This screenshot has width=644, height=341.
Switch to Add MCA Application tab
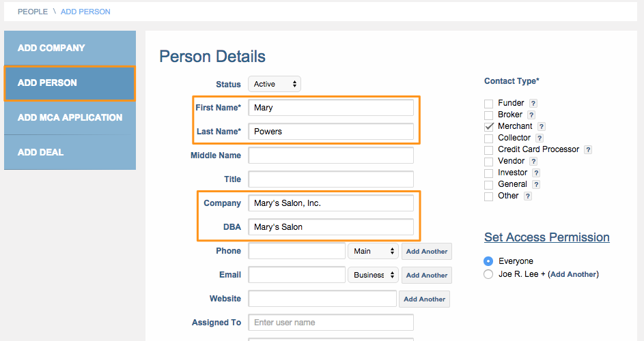[70, 117]
